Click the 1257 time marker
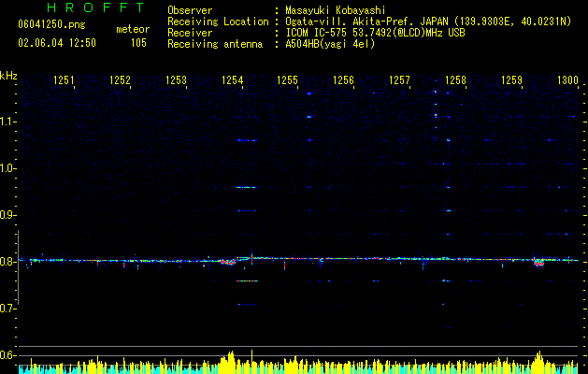 point(399,80)
